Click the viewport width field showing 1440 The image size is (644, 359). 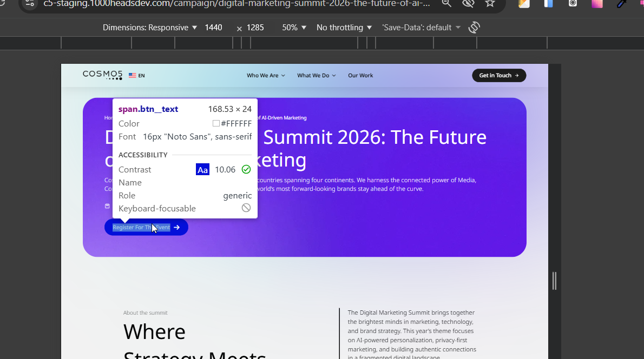[x=213, y=28]
